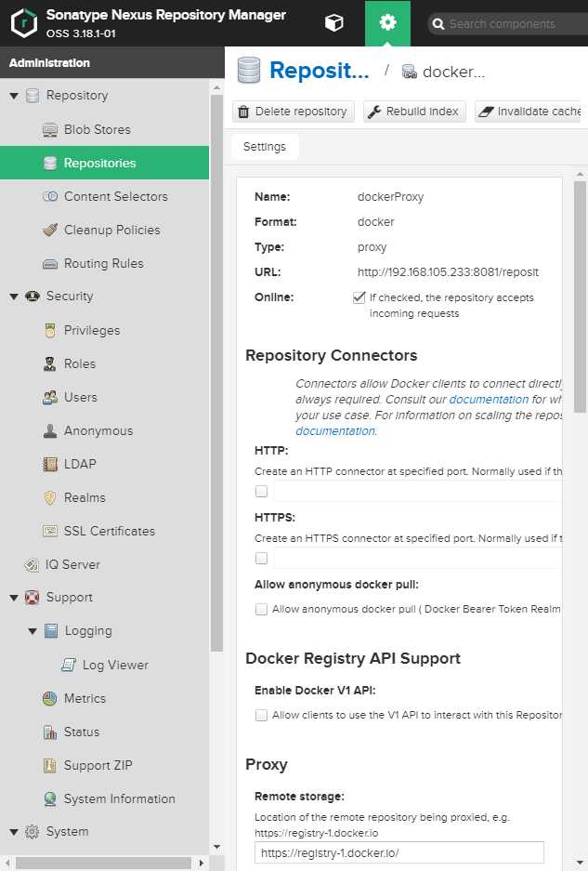Image resolution: width=588 pixels, height=871 pixels.
Task: Select Repositories in the sidebar
Action: point(104,163)
